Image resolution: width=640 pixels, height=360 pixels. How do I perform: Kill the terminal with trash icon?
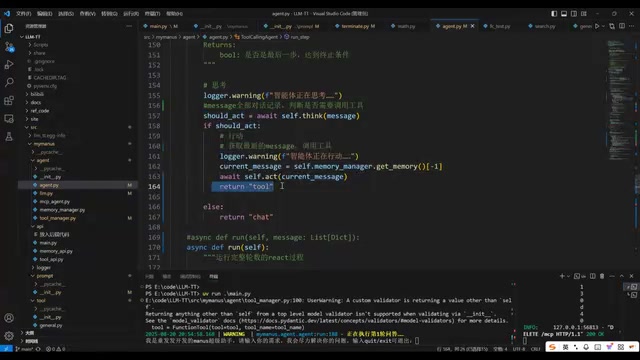602,276
